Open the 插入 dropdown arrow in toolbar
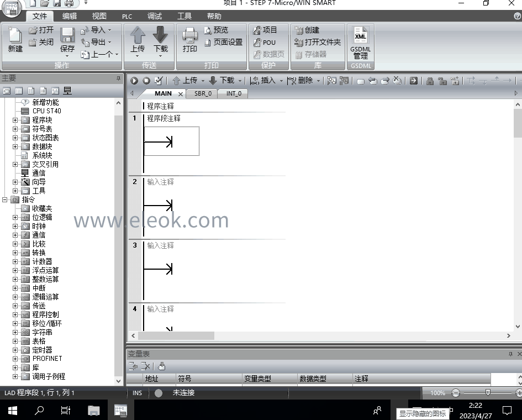This screenshot has height=420, width=522. click(x=281, y=81)
